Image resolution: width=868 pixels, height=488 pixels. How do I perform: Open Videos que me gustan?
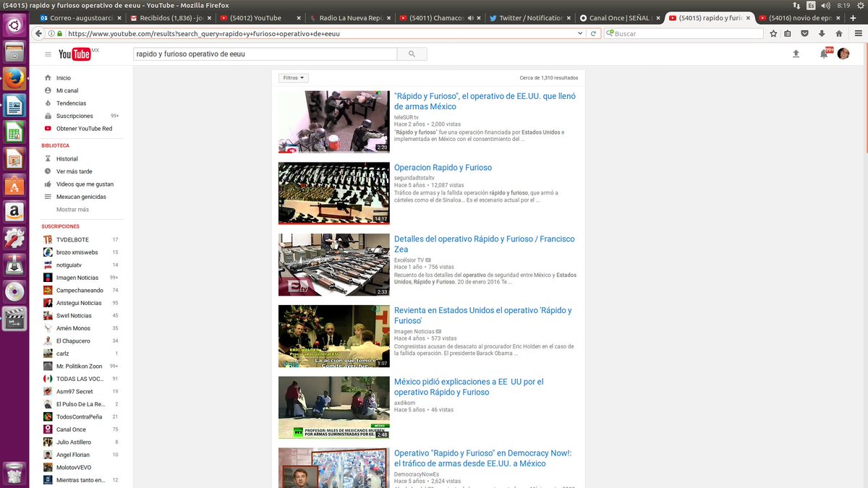[x=85, y=184]
